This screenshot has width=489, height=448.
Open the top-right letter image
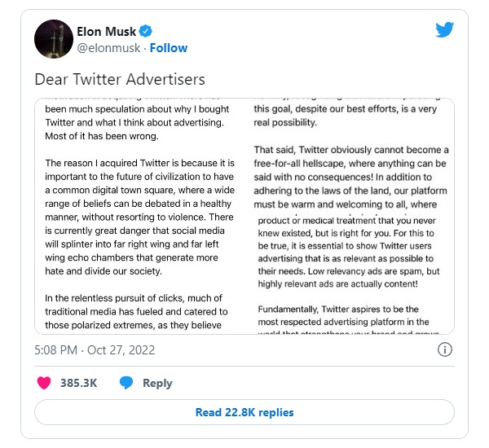point(351,155)
